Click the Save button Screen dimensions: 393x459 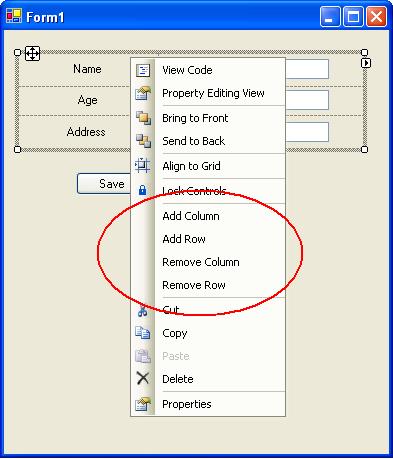[104, 184]
